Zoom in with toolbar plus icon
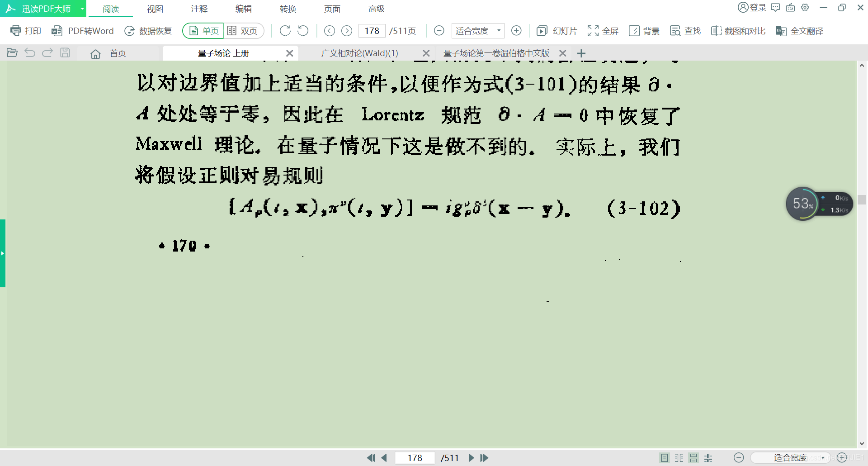 pos(516,31)
